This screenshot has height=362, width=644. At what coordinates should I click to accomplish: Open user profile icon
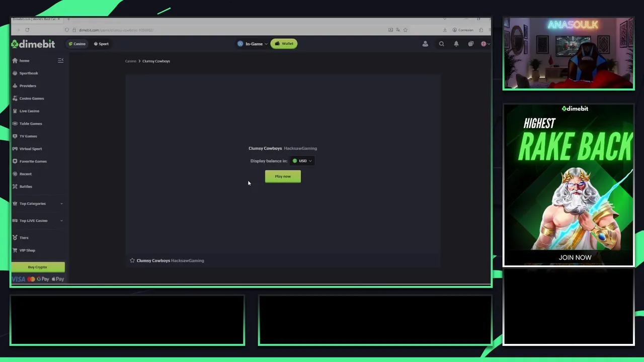coord(425,44)
